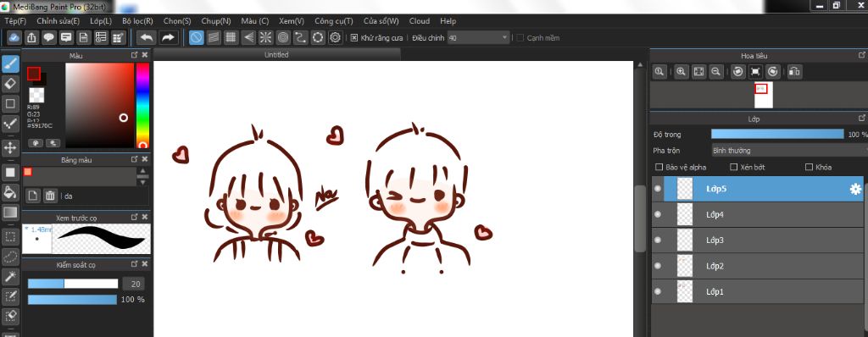Add new palette color page icon
This screenshot has width=868, height=337.
[33, 196]
